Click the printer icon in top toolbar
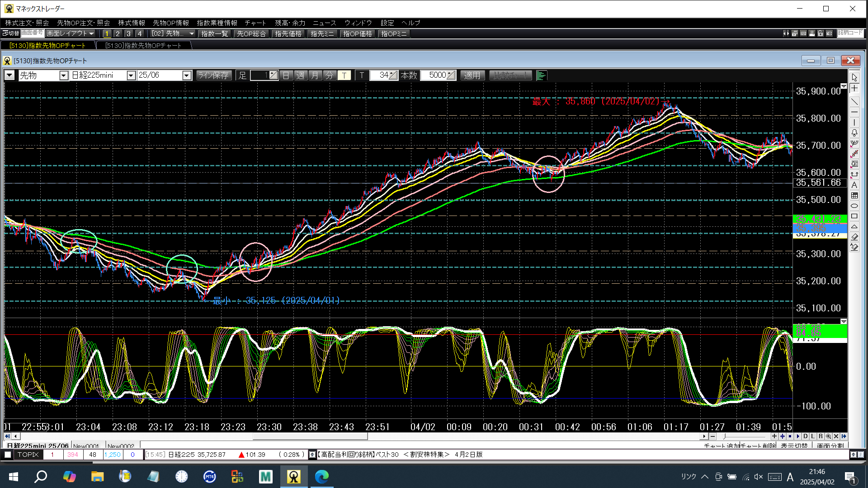Screen dimensions: 868x488 tap(811, 33)
